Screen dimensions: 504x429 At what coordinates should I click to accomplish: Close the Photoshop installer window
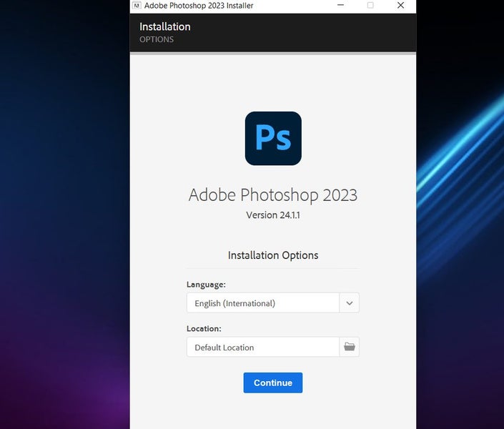(400, 5)
